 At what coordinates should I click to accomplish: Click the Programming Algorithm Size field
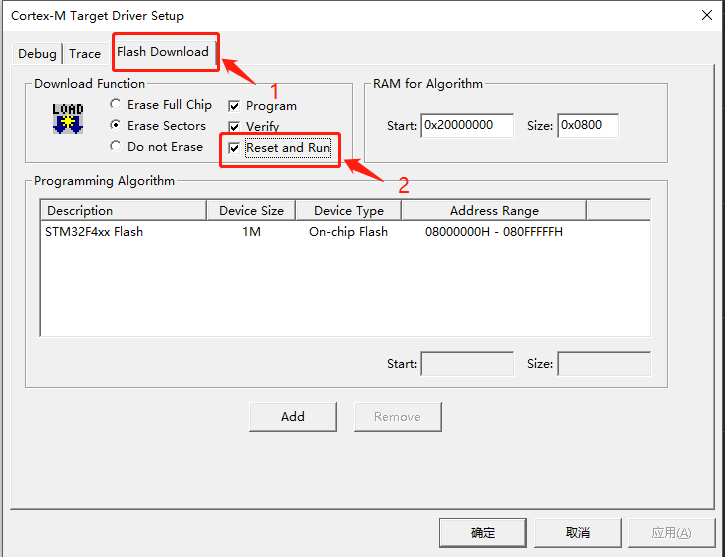(604, 364)
